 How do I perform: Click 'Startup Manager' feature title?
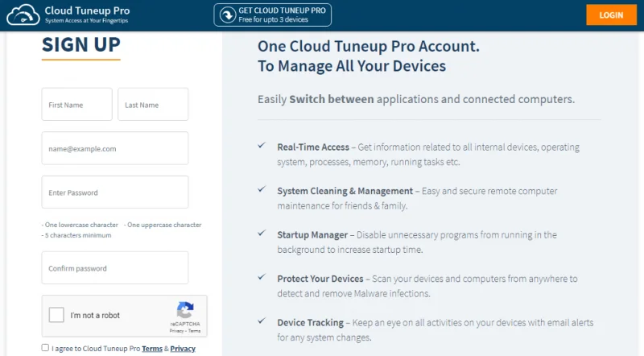[x=312, y=235]
